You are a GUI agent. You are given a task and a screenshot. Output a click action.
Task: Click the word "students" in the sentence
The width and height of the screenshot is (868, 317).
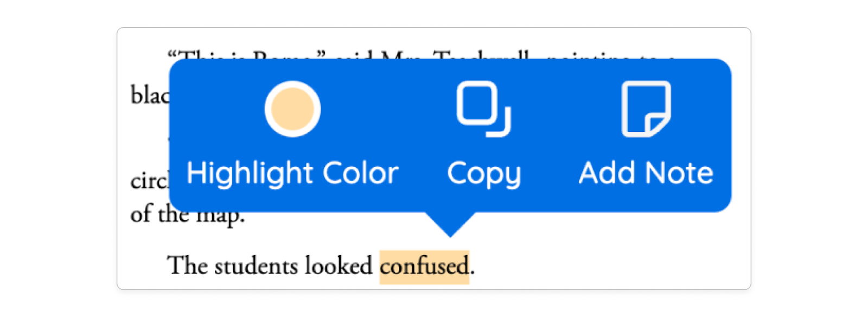(256, 267)
